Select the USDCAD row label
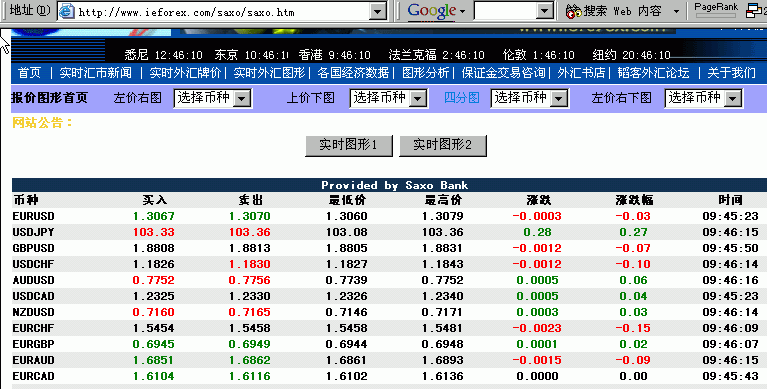 coord(33,296)
